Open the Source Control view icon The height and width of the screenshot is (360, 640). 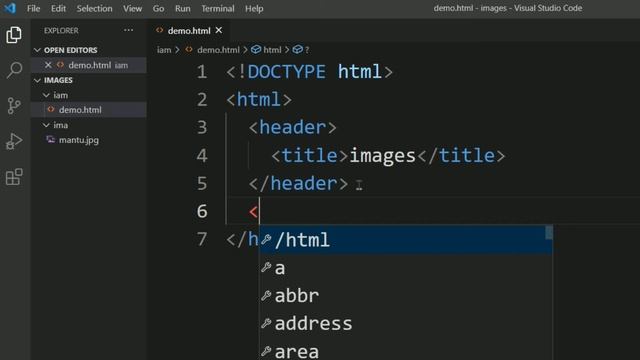(14, 106)
